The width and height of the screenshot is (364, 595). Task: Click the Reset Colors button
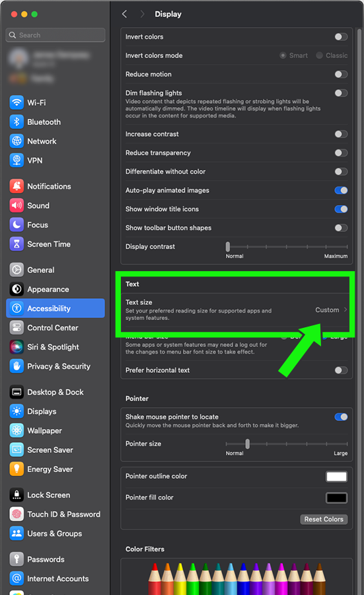(x=324, y=519)
